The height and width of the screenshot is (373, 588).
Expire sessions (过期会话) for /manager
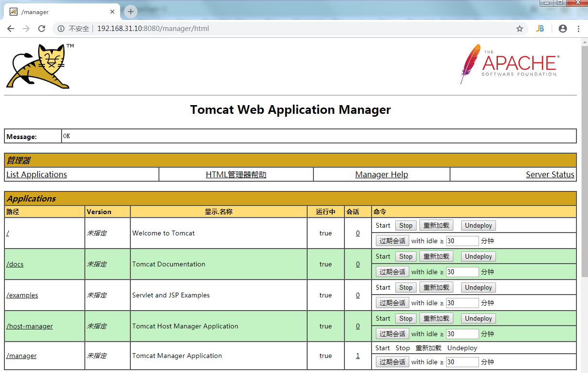click(392, 362)
